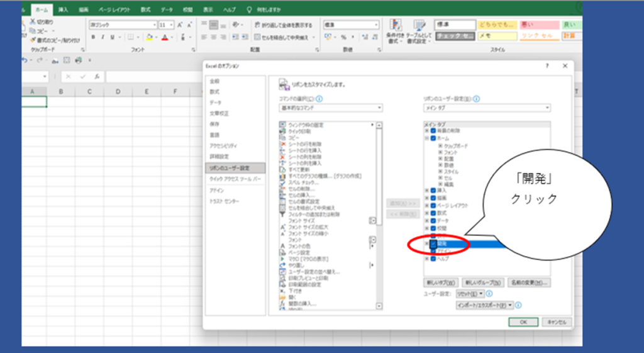Toggle the ヘルプ tab checkbox in tree

click(433, 259)
